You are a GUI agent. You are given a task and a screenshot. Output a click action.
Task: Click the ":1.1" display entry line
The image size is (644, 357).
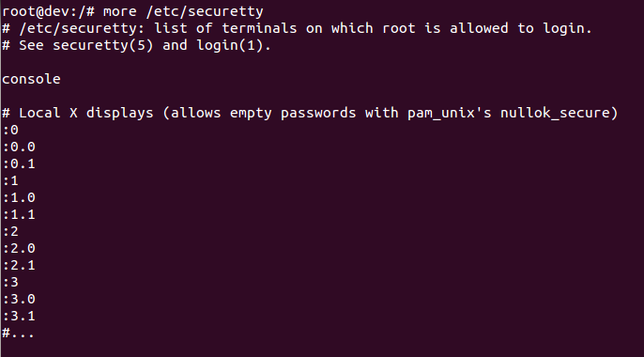click(19, 214)
